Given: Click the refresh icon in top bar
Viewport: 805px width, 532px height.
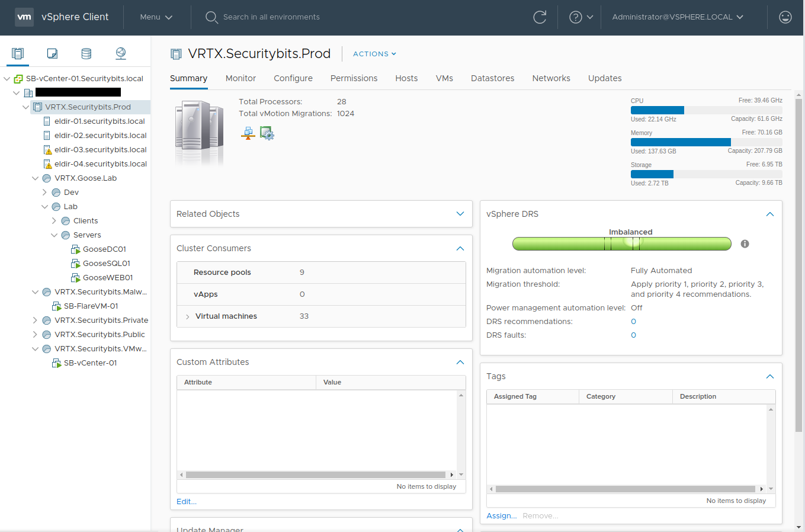Looking at the screenshot, I should coord(540,17).
